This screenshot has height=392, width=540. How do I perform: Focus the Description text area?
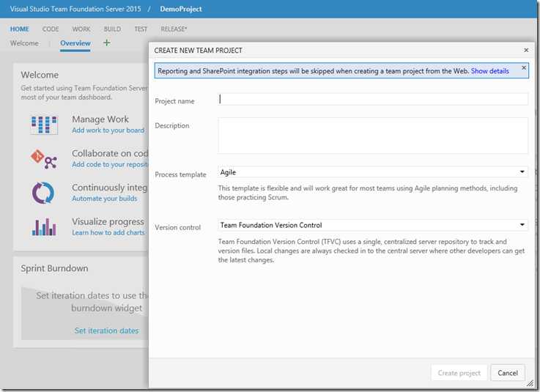[373, 136]
